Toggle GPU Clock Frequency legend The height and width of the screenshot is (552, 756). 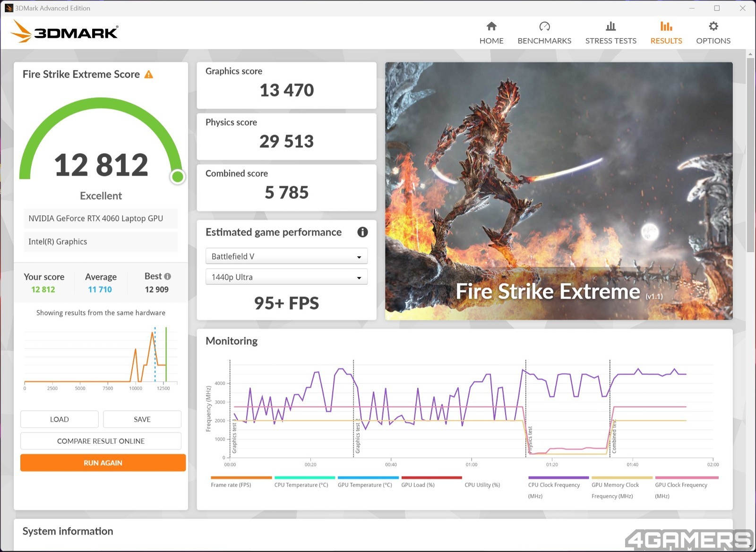[681, 490]
